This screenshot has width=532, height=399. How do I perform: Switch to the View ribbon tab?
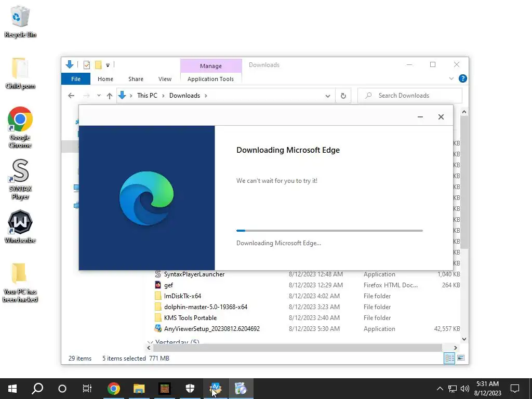(x=165, y=79)
